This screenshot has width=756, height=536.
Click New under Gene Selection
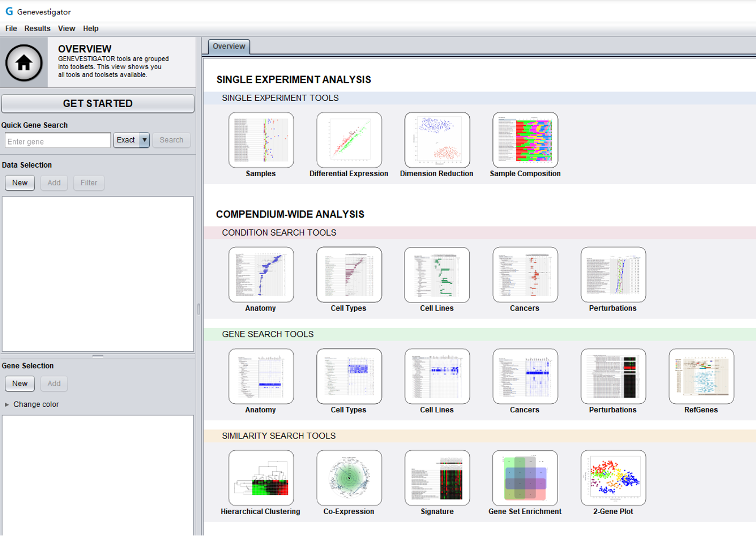coord(20,383)
